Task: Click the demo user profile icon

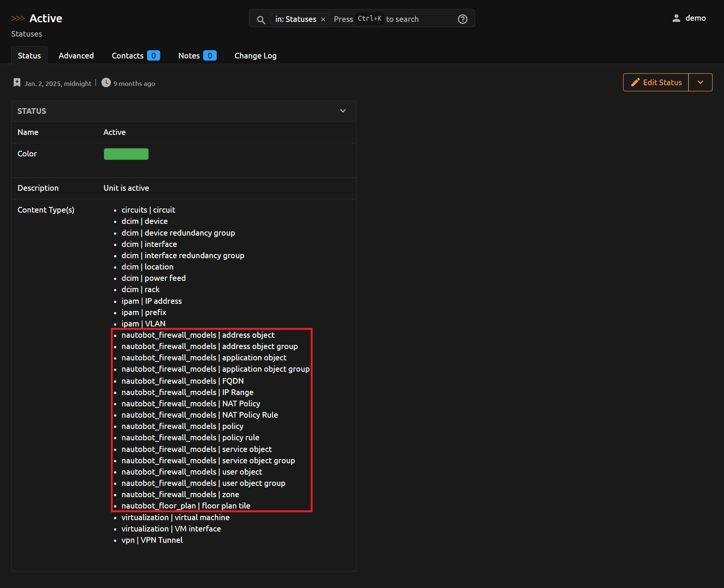Action: [676, 18]
